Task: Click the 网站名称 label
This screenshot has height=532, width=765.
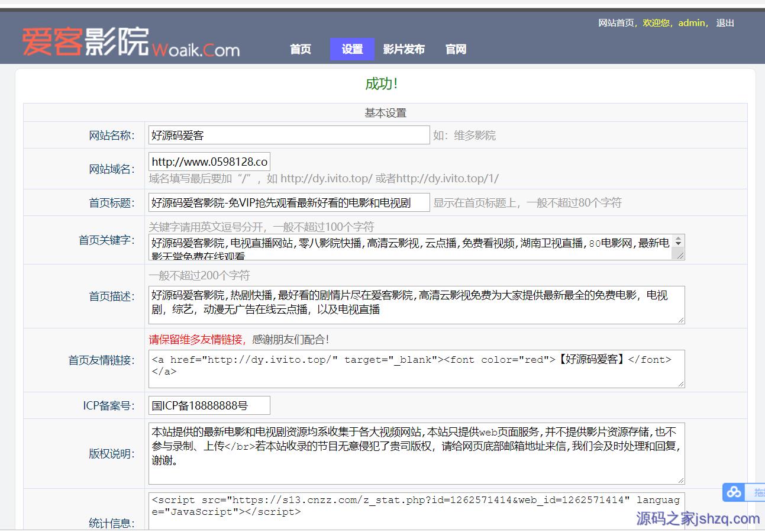Action: (x=112, y=136)
